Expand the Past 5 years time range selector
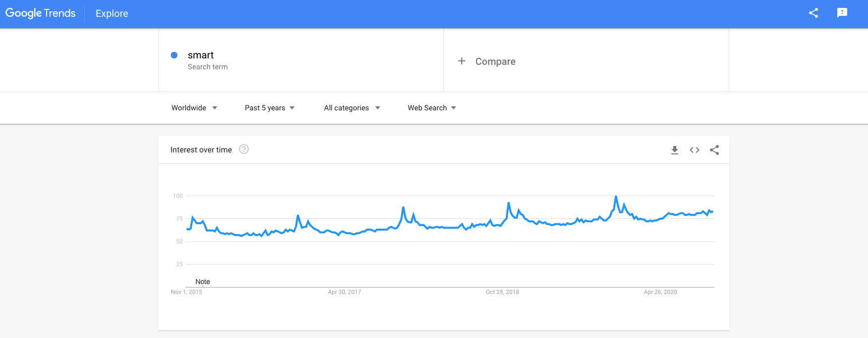 click(x=269, y=107)
